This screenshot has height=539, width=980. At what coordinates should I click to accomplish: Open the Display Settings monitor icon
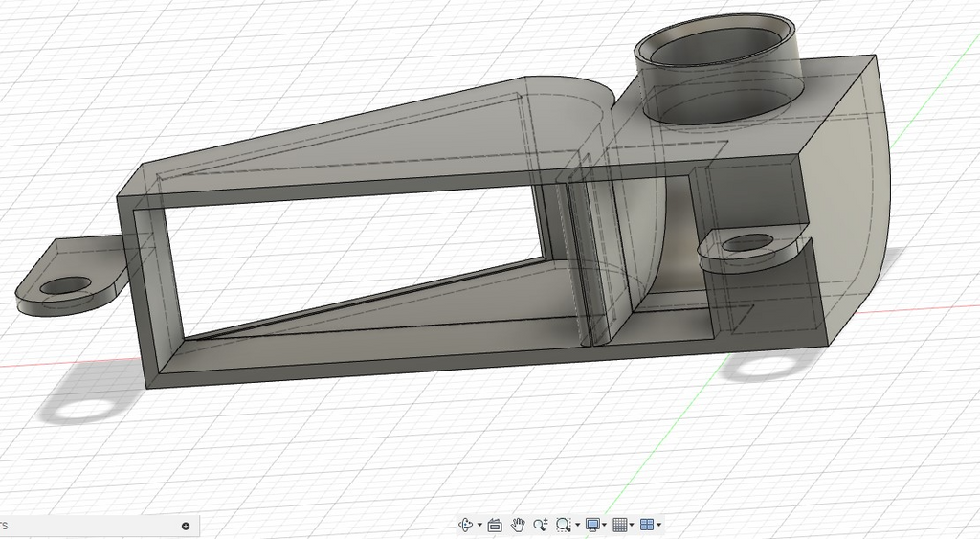[x=592, y=525]
